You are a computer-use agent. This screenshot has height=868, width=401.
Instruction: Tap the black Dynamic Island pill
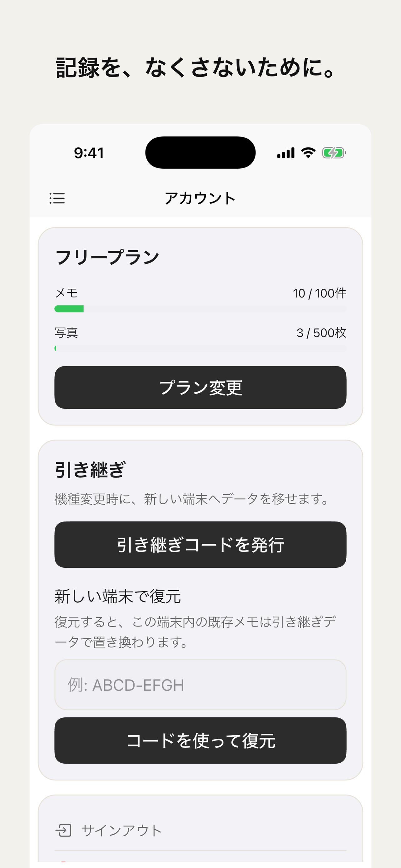pyautogui.click(x=200, y=153)
